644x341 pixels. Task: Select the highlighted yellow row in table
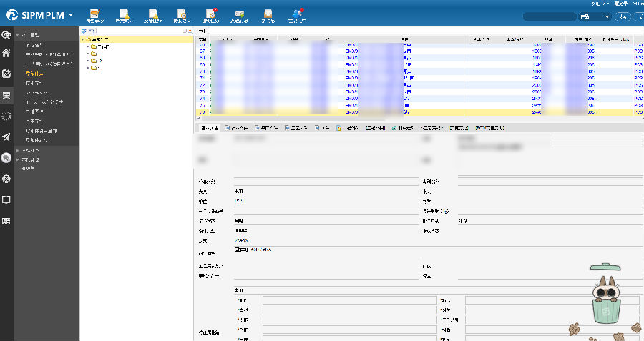click(x=415, y=112)
